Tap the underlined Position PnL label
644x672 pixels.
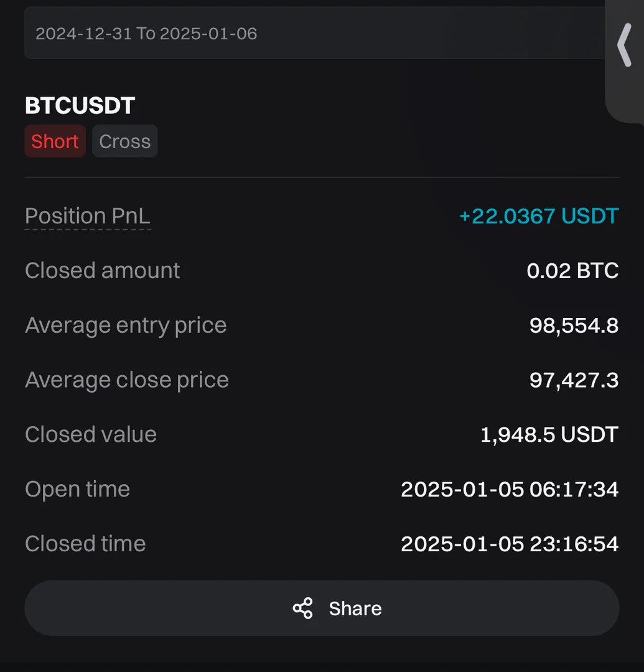point(88,216)
